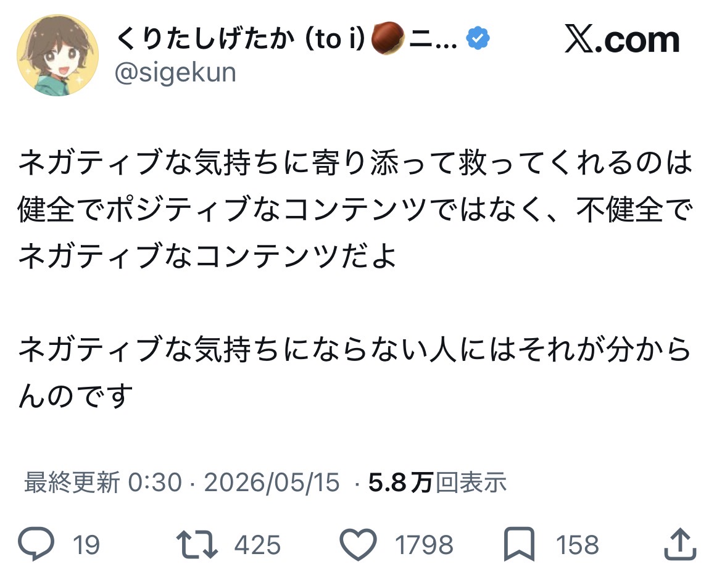Open the @sigekun handle link
722x588 pixels.
click(x=175, y=73)
